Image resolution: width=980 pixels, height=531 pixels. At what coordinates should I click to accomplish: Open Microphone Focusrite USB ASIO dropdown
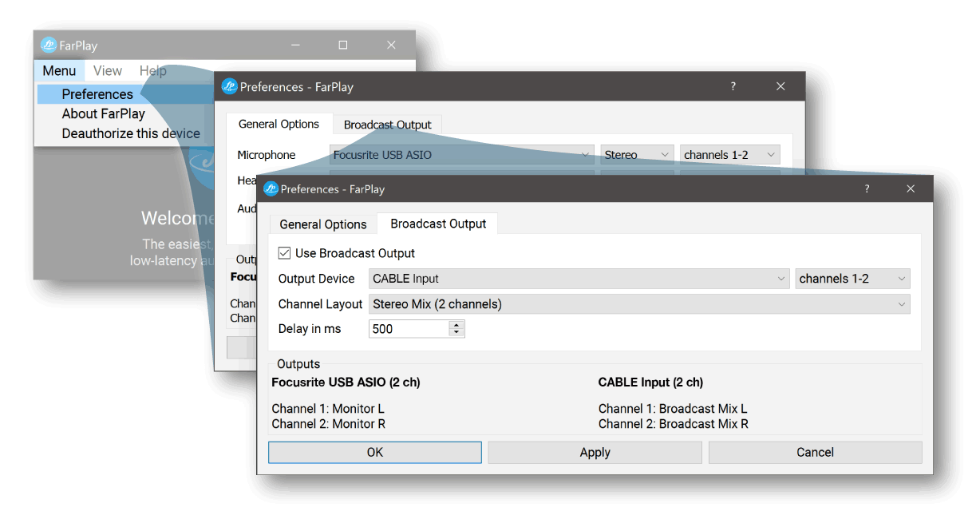(461, 155)
